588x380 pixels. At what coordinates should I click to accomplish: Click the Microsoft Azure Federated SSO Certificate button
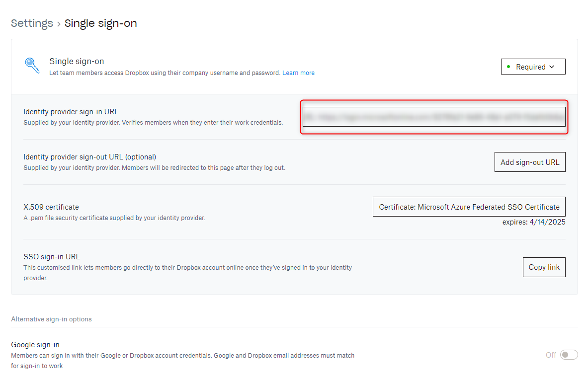coord(469,207)
